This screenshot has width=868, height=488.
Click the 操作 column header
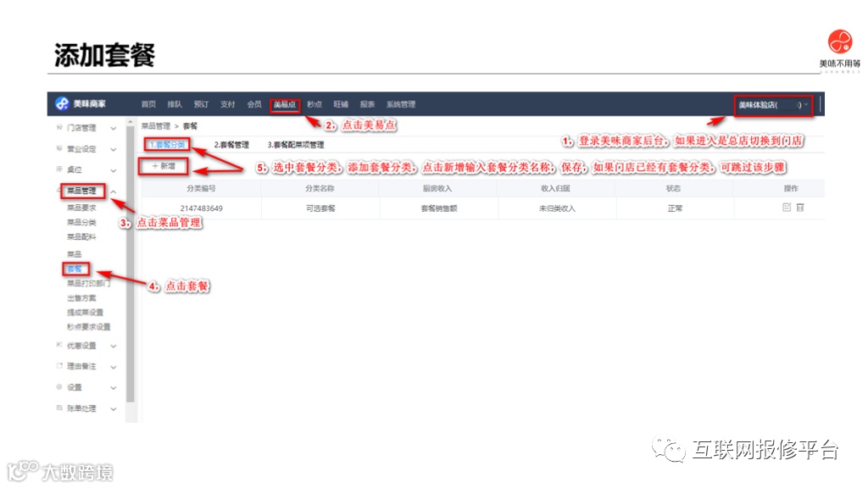pos(791,188)
